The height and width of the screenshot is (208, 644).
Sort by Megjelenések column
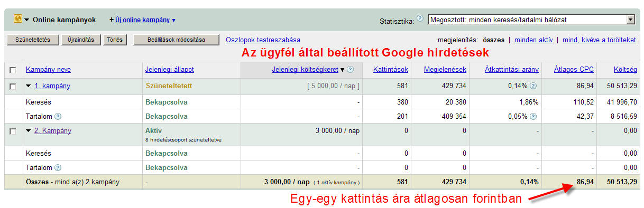click(x=445, y=70)
